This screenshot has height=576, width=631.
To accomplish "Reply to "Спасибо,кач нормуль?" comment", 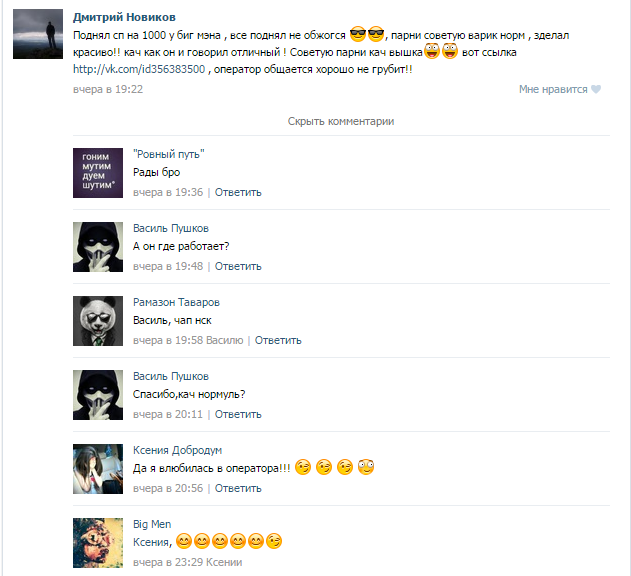I will click(238, 415).
